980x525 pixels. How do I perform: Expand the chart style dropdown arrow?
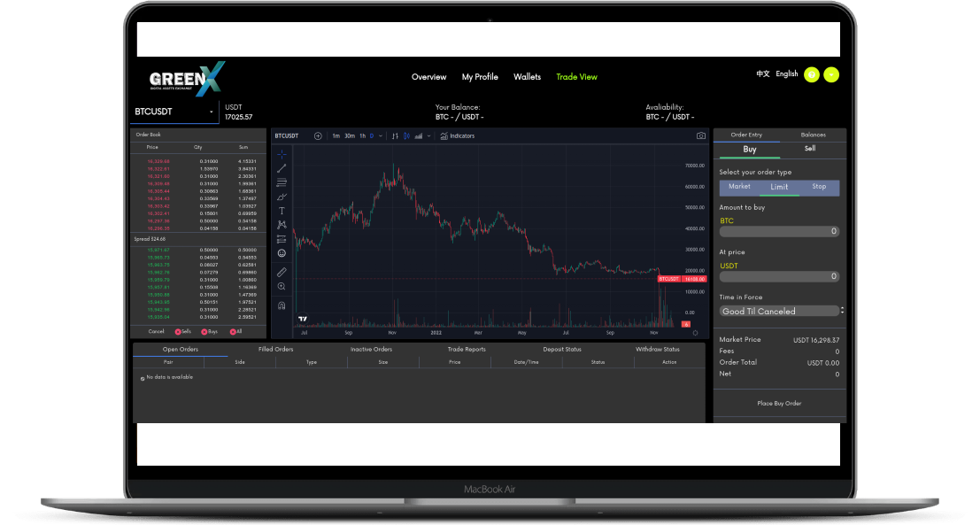point(428,136)
